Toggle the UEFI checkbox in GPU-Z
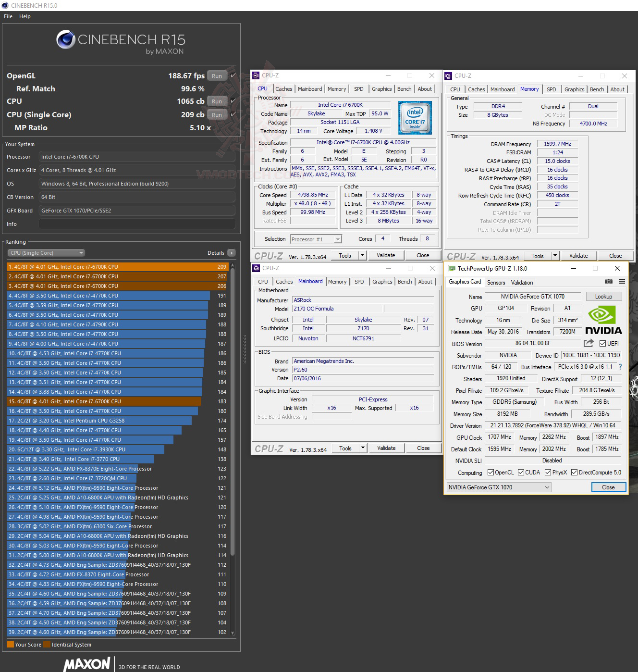 tap(602, 344)
